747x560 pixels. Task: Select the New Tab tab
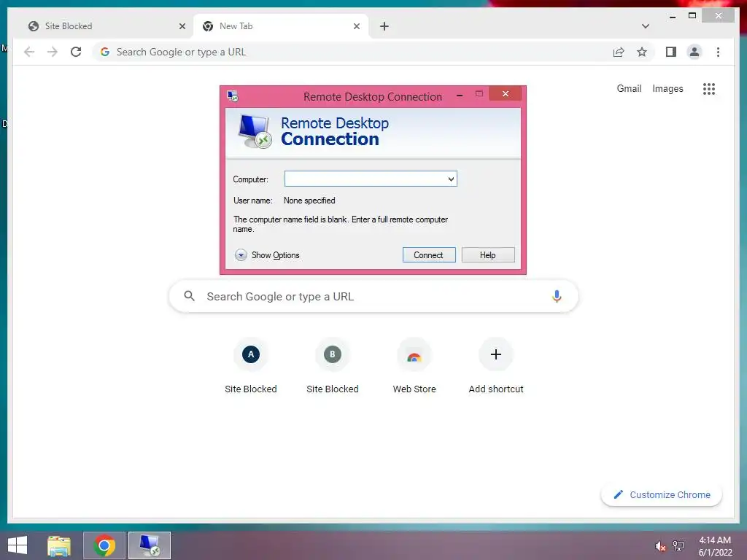(x=281, y=26)
